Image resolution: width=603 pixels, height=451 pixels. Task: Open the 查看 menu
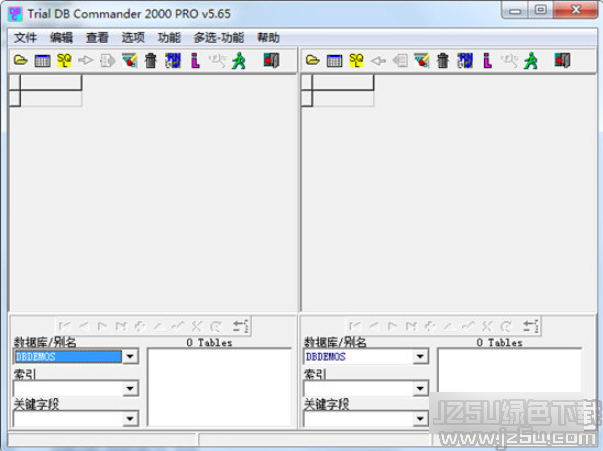point(97,38)
